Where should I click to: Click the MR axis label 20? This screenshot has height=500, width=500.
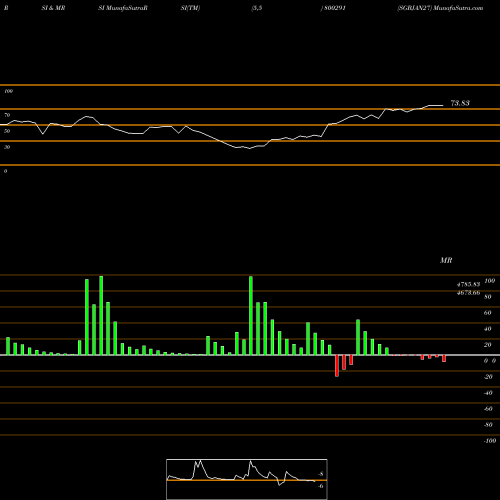pos(487,345)
